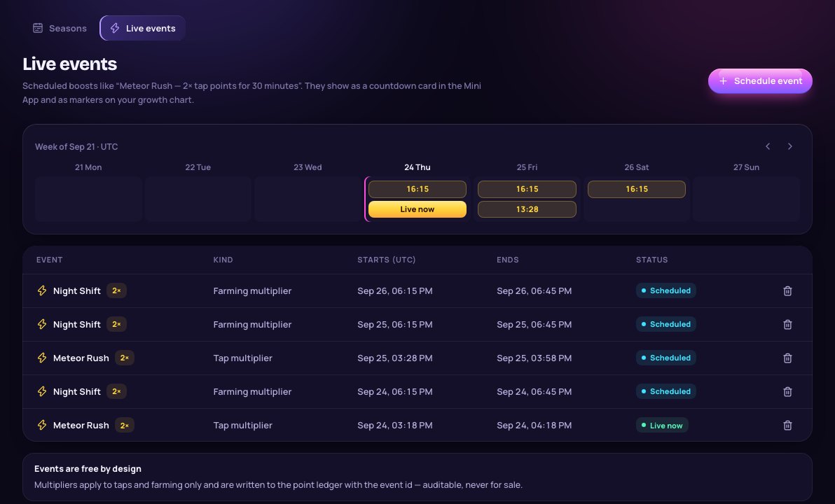835x504 pixels.
Task: Delete the live Meteor Rush event
Action: click(x=787, y=425)
